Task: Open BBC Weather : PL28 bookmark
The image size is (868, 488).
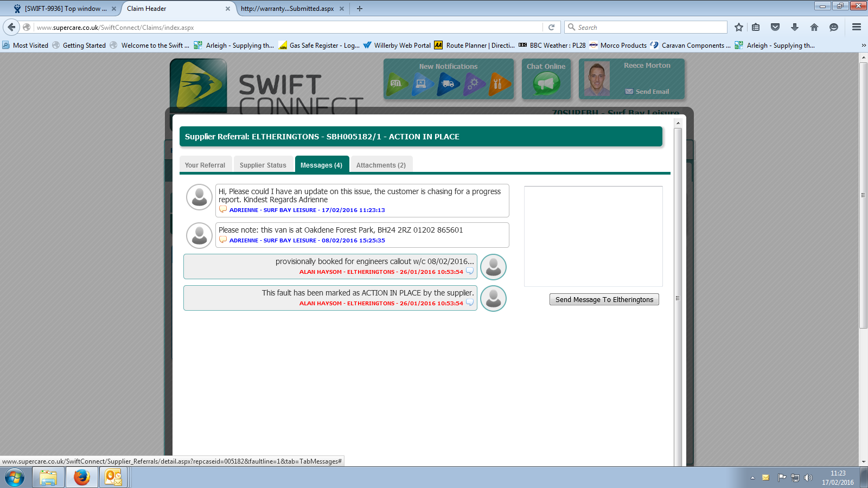Action: tap(552, 46)
